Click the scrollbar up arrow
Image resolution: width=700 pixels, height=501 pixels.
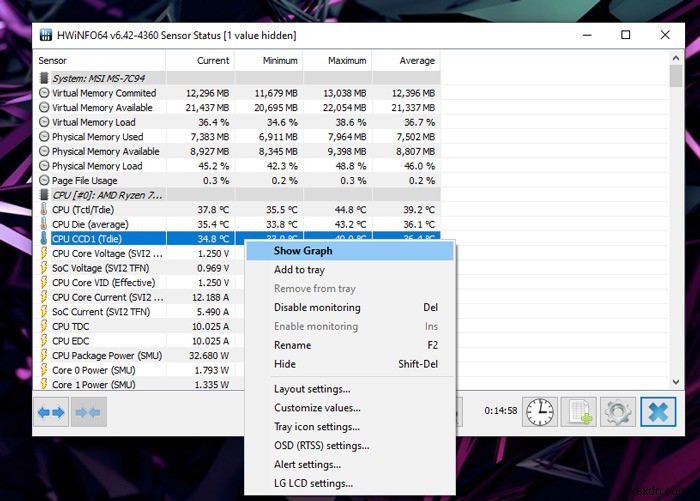coord(676,58)
